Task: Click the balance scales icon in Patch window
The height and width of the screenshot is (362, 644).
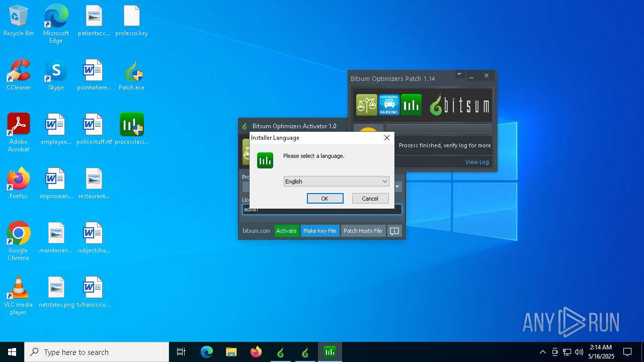Action: coord(366,105)
